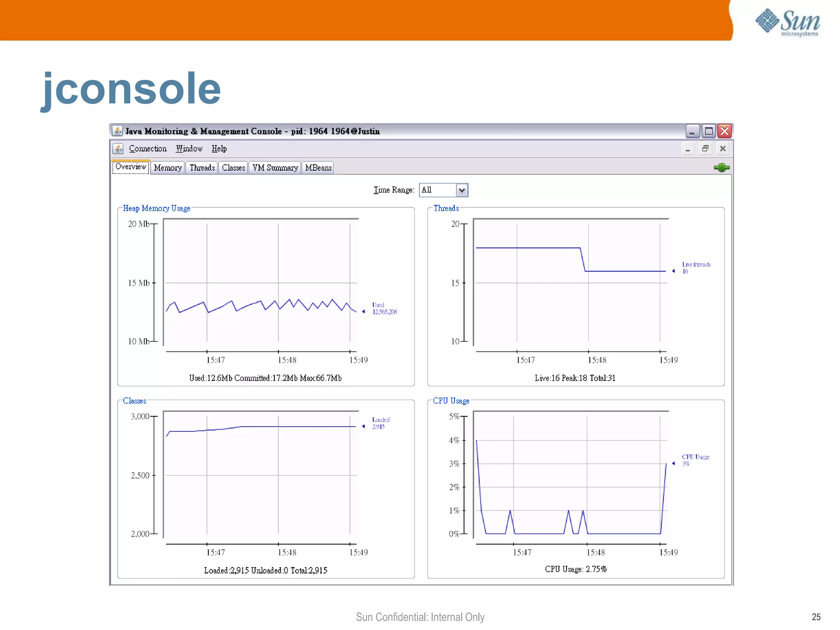Click the Threads chart area
The width and height of the screenshot is (840, 630).
pyautogui.click(x=571, y=282)
